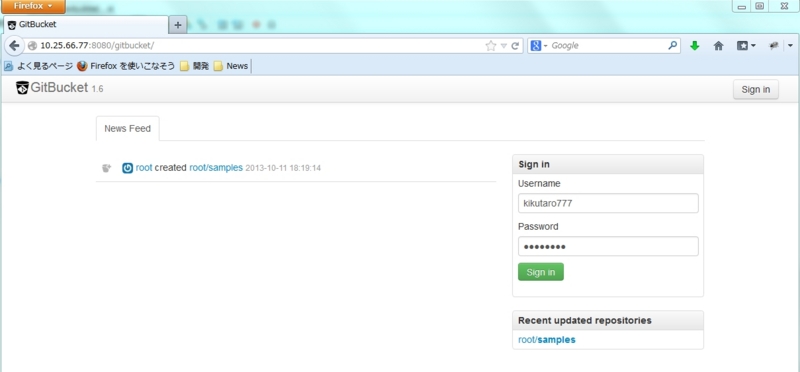Open the bookmarks menu star button
Image resolution: width=800 pixels, height=372 pixels.
coord(746,46)
